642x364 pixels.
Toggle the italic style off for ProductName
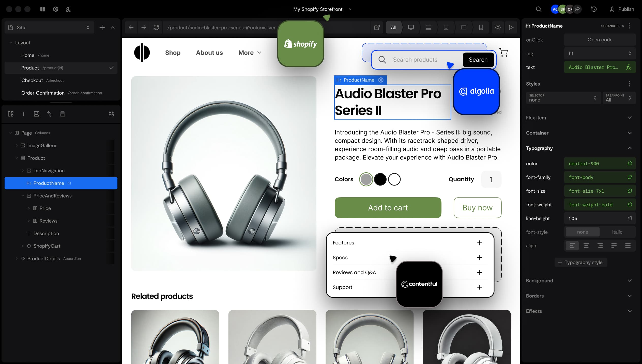583,232
